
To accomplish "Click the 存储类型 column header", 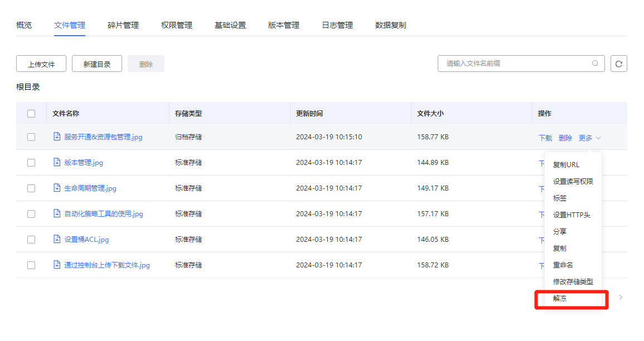I will (x=188, y=114).
